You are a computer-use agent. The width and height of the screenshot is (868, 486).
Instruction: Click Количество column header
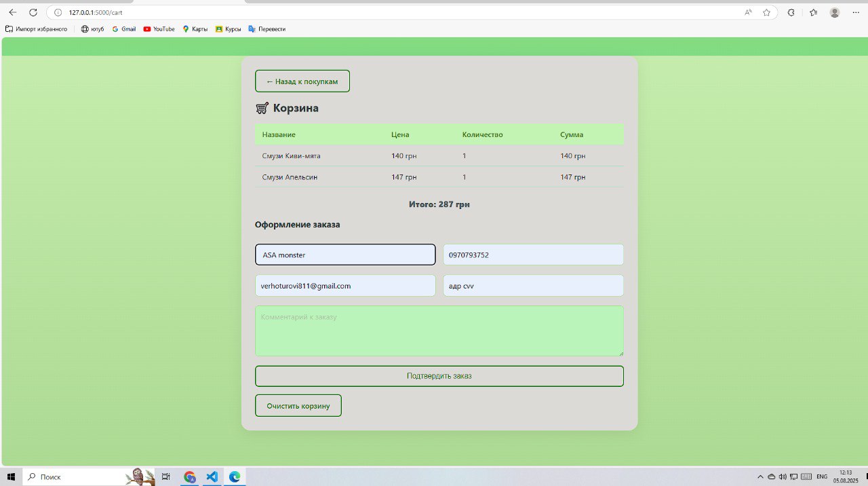[483, 134]
